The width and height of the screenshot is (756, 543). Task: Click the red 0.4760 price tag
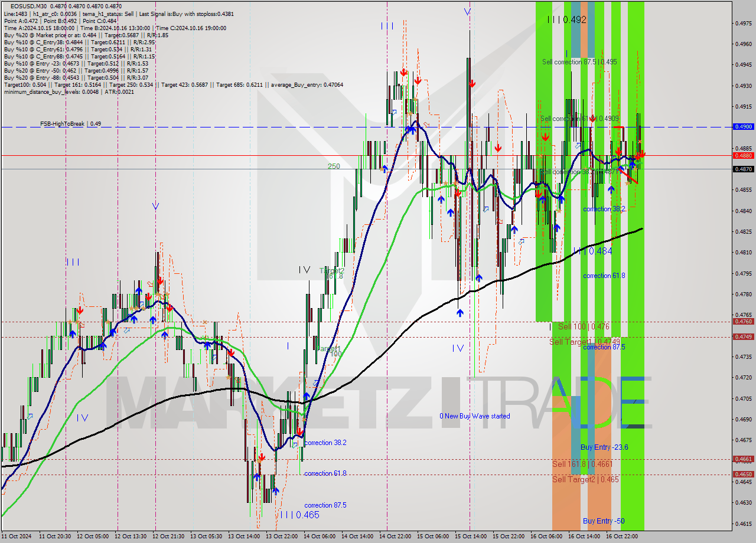coord(742,322)
